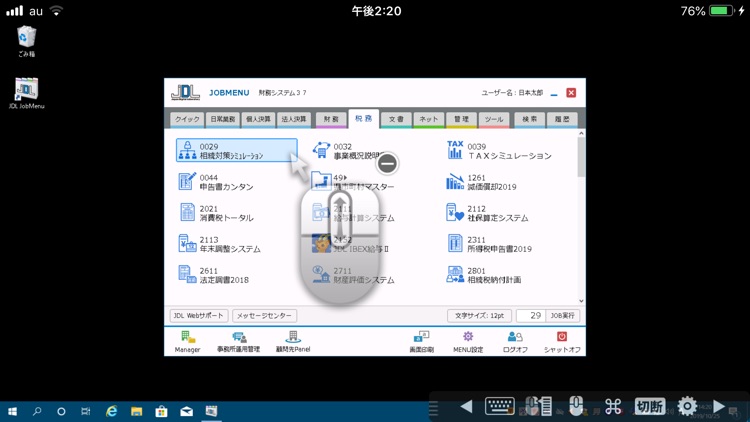Open the ごみ箱 desktop icon
Screen dimensions: 750x422
[x=26, y=42]
